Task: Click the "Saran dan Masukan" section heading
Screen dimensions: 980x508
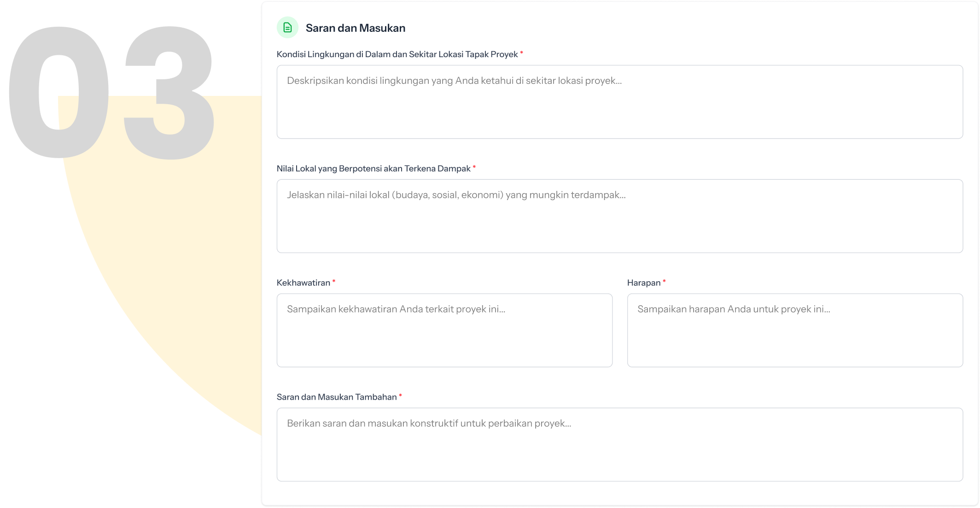Action: click(355, 28)
